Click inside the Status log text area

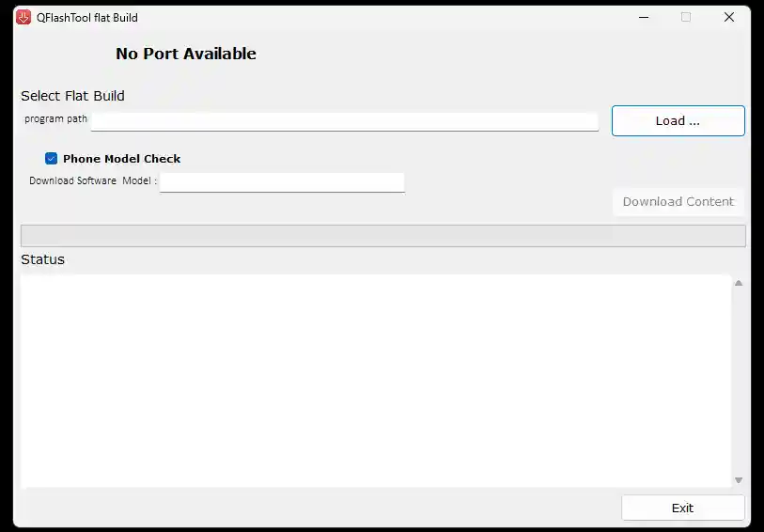click(376, 381)
